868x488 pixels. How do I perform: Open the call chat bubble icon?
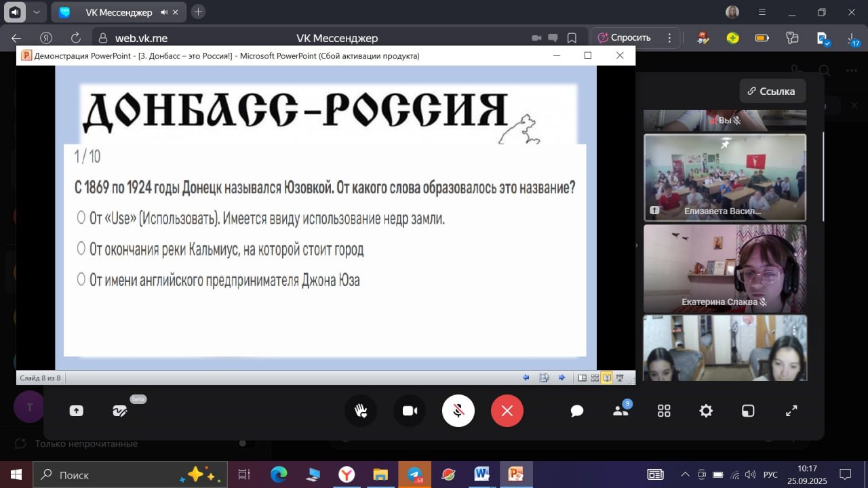point(577,411)
